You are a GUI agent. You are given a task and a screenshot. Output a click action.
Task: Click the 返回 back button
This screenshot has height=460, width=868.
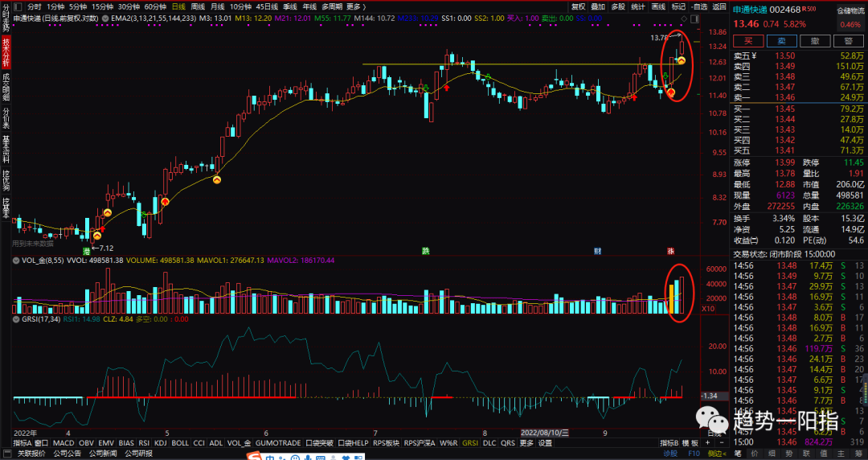click(x=719, y=6)
